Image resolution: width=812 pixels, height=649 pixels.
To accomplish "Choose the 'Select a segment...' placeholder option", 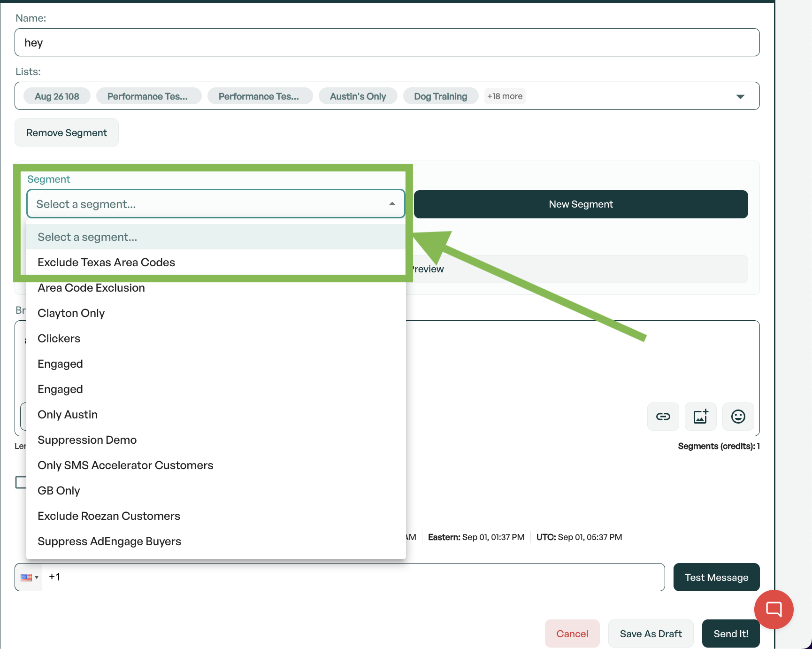I will tap(216, 237).
